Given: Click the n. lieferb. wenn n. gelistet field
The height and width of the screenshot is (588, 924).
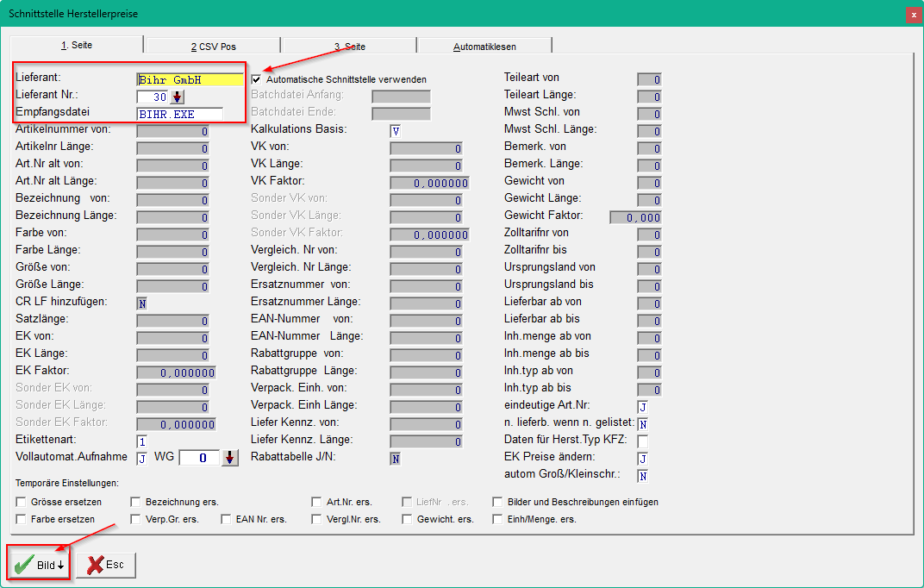Looking at the screenshot, I should (x=643, y=424).
